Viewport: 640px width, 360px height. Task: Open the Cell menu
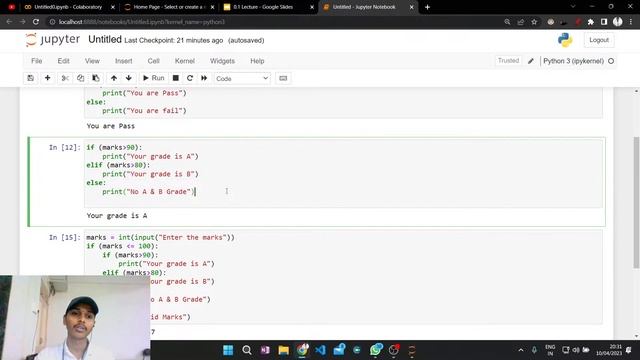pos(153,61)
